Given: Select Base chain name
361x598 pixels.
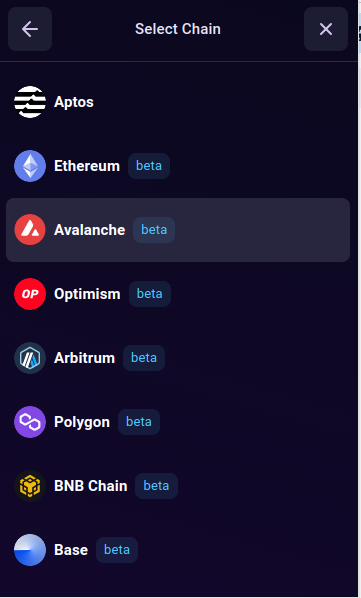Looking at the screenshot, I should 71,550.
